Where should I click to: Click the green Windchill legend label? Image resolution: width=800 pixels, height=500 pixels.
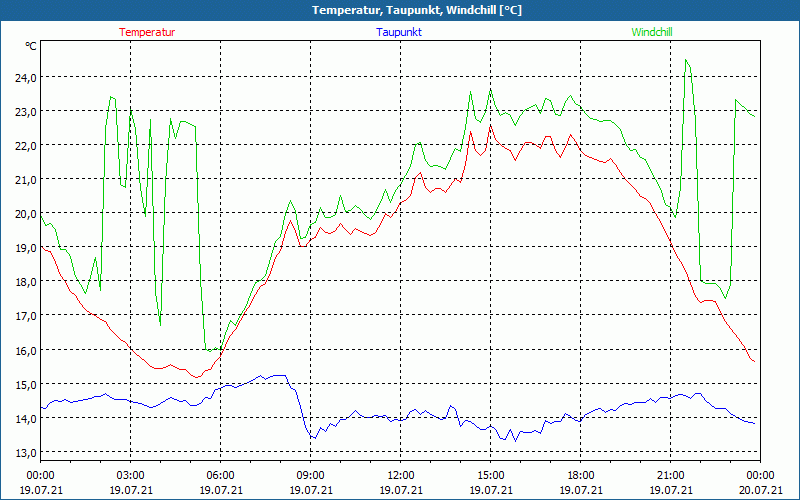pyautogui.click(x=652, y=32)
